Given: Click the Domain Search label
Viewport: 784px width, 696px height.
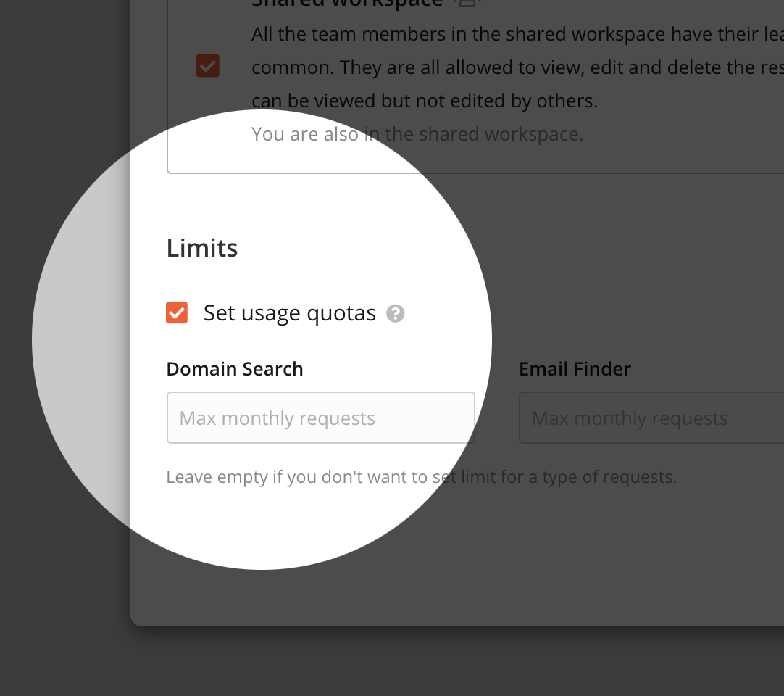Looking at the screenshot, I should point(235,369).
